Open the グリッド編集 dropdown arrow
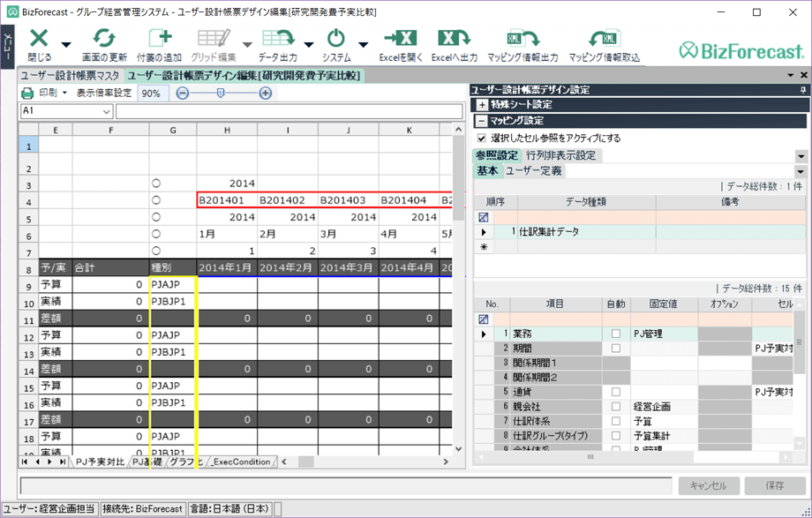Image resolution: width=812 pixels, height=518 pixels. point(247,44)
